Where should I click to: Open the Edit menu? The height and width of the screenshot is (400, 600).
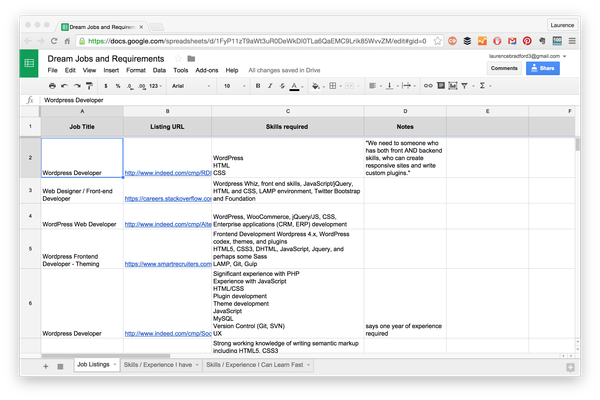point(70,70)
